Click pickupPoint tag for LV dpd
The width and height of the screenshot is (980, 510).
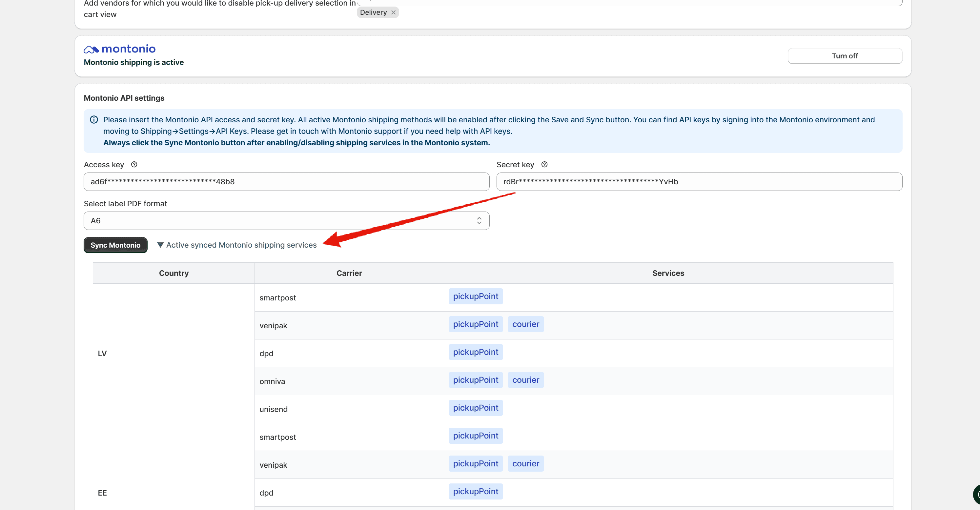[x=475, y=352]
